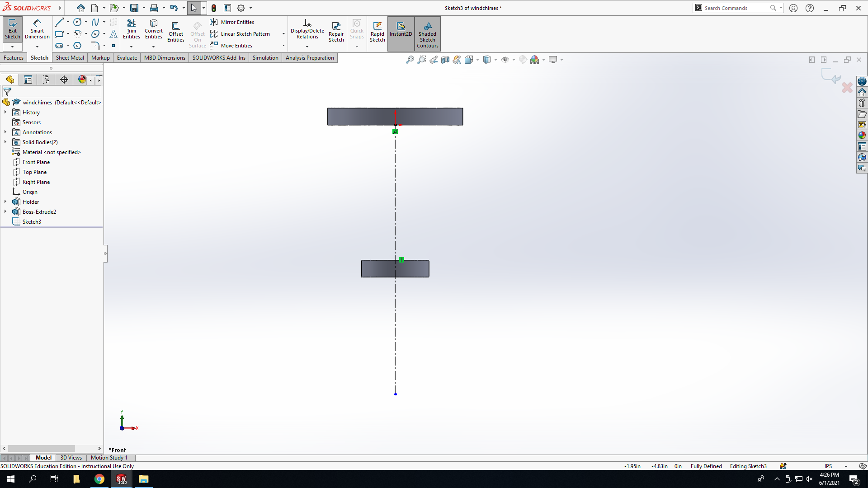This screenshot has height=488, width=868.
Task: Select the Ellipse sketch tool
Action: tap(95, 34)
